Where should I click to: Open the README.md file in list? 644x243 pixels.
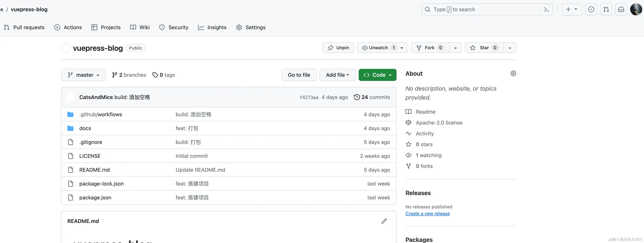point(94,170)
